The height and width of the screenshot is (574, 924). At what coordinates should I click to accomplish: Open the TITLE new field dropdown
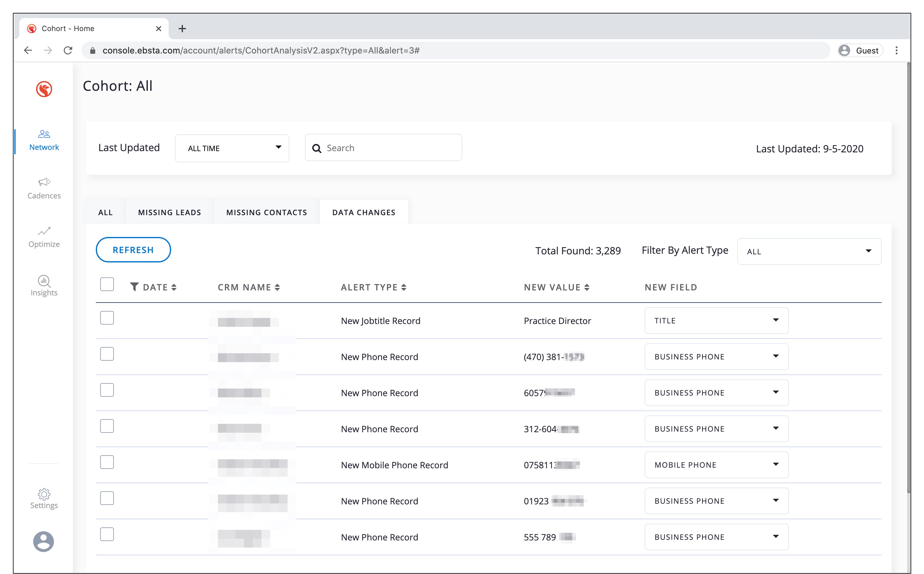click(x=716, y=321)
